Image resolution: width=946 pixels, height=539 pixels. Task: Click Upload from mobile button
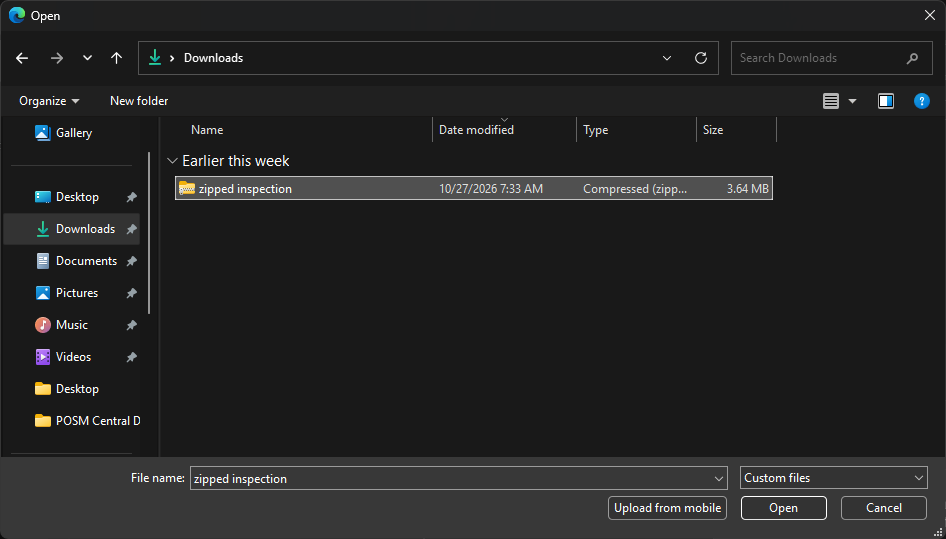coord(667,508)
